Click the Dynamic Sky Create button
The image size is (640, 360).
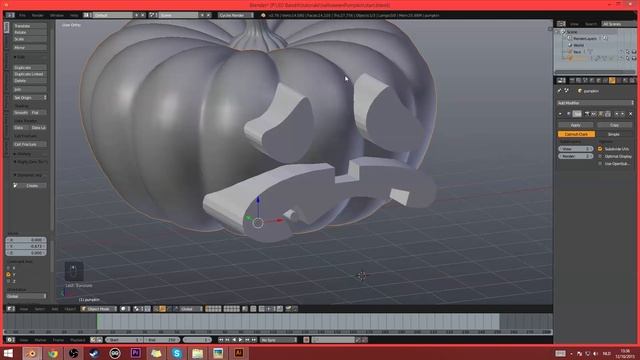29,185
